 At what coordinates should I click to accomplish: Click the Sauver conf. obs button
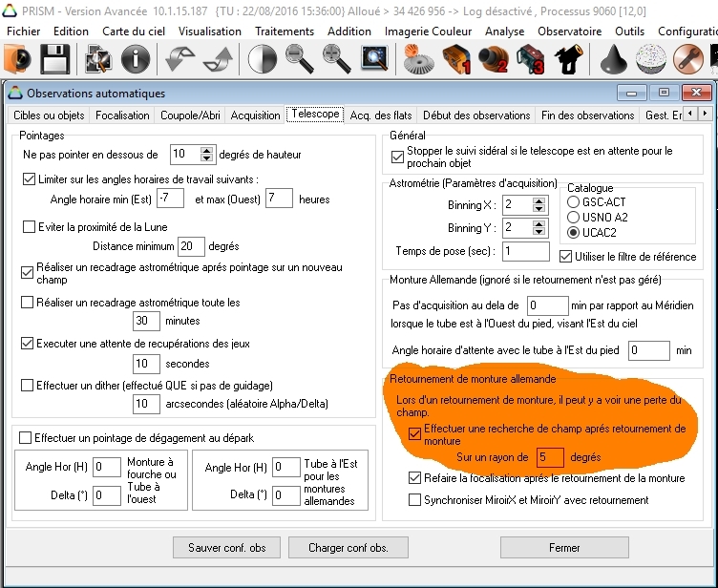(x=226, y=548)
